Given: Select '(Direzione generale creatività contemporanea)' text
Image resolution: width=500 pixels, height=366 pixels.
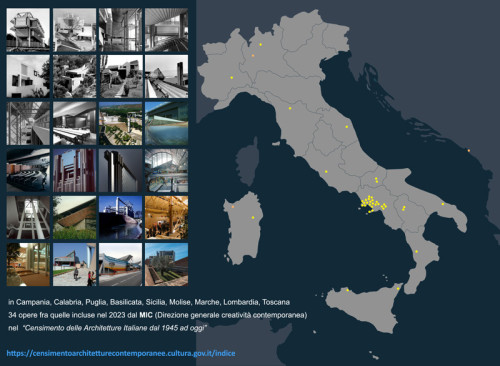Looking at the screenshot, I should click(231, 315).
